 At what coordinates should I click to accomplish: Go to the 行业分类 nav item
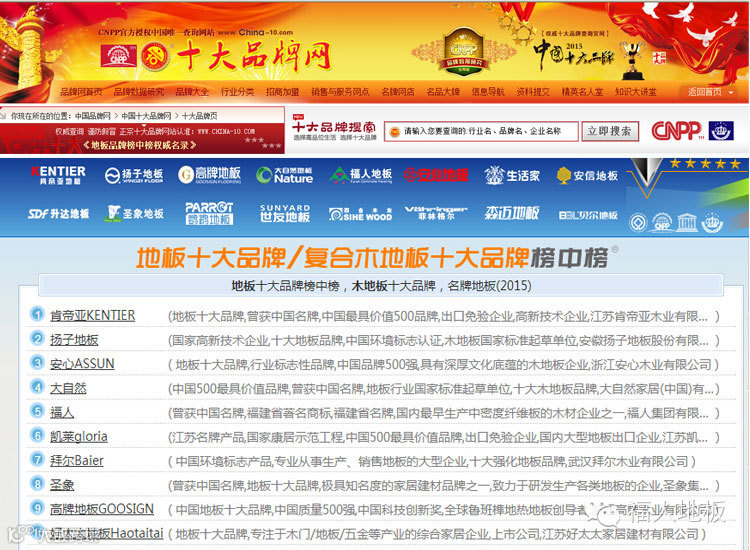coord(237,92)
